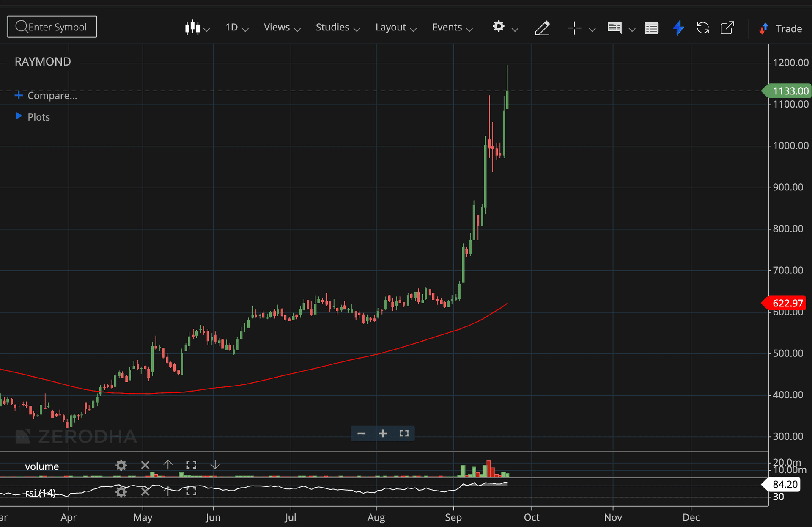The image size is (812, 527).
Task: Open chart settings gear in toolbar
Action: tap(499, 27)
